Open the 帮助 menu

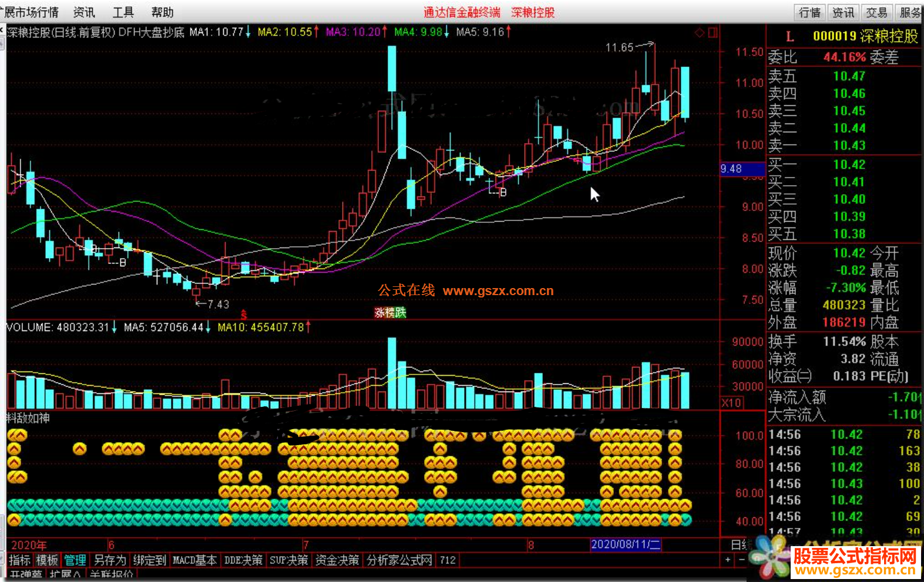tap(163, 12)
